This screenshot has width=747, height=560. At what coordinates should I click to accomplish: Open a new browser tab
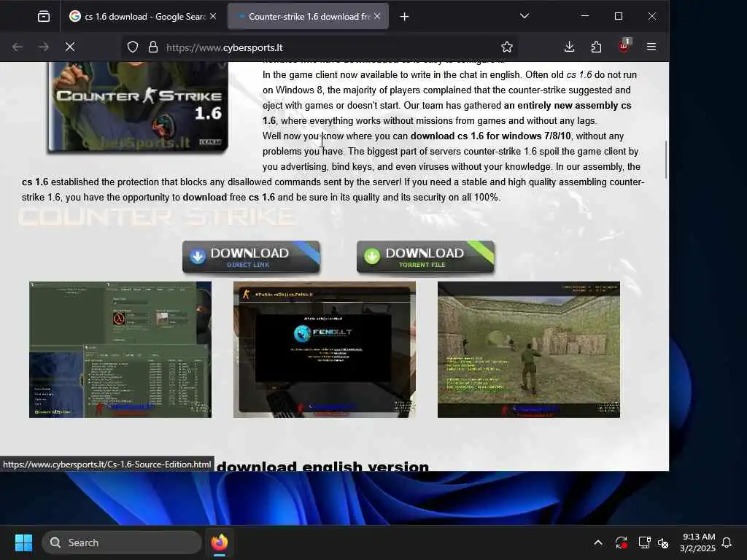pos(404,17)
